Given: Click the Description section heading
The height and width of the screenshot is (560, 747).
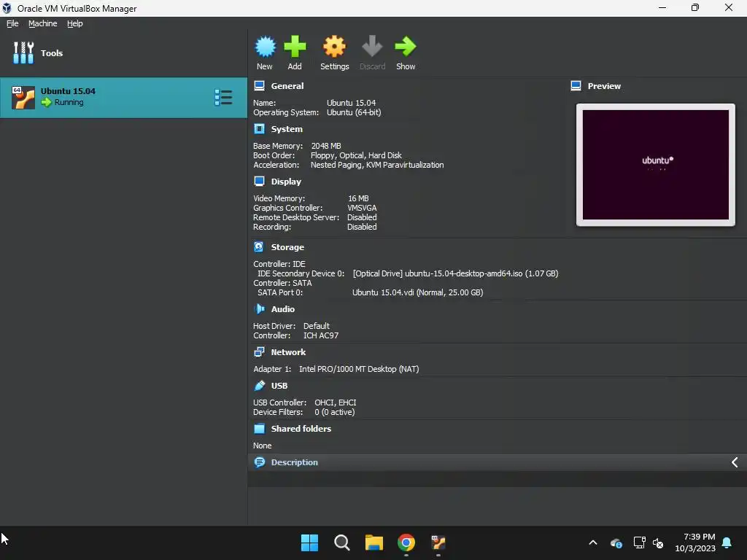Looking at the screenshot, I should [x=295, y=462].
